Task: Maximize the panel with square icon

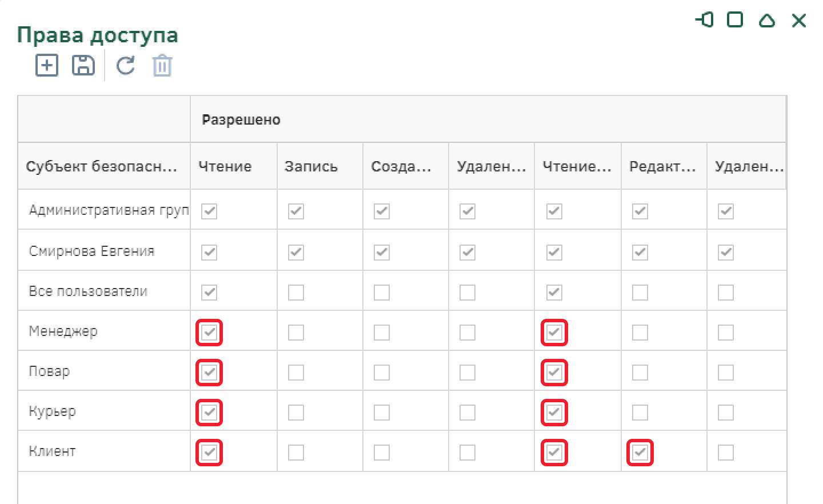Action: 735,20
